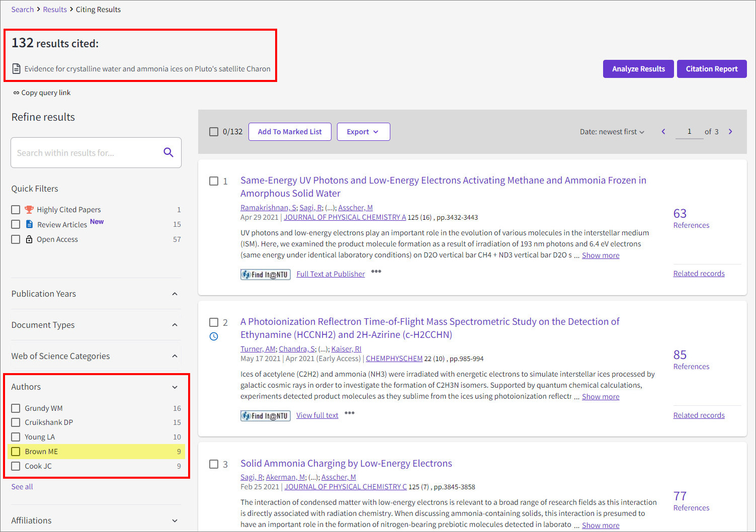The height and width of the screenshot is (532, 756).
Task: Click the Copy query link chain icon
Action: tap(16, 93)
